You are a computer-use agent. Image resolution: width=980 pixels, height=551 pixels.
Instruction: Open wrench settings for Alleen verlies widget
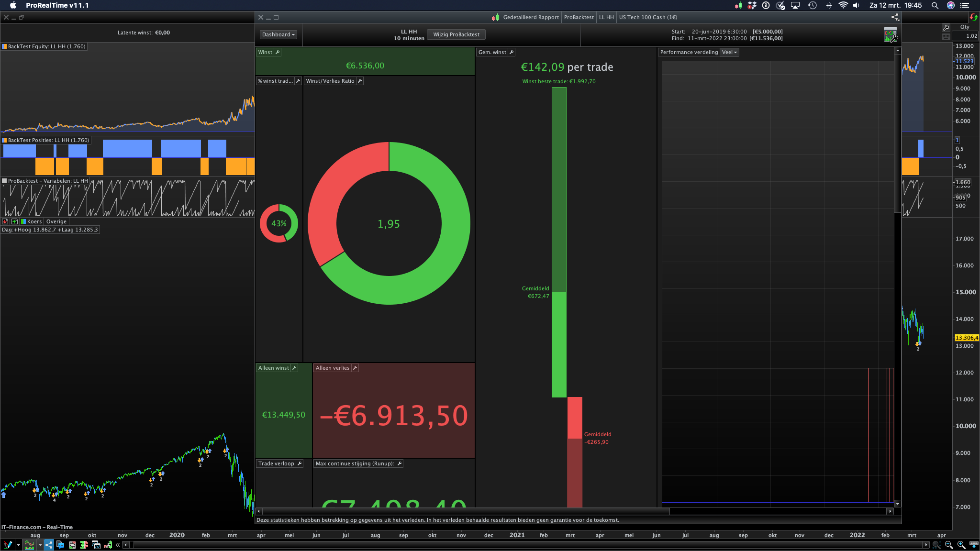coord(355,368)
